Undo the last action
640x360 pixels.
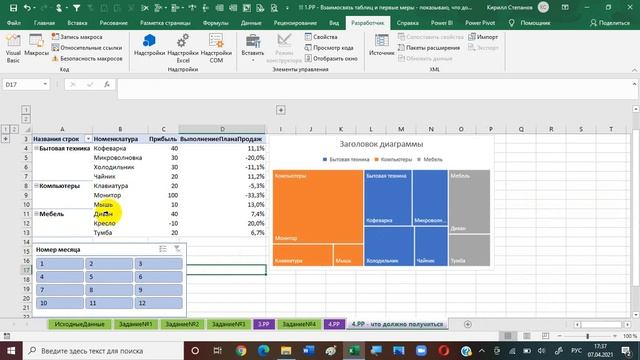[27, 8]
